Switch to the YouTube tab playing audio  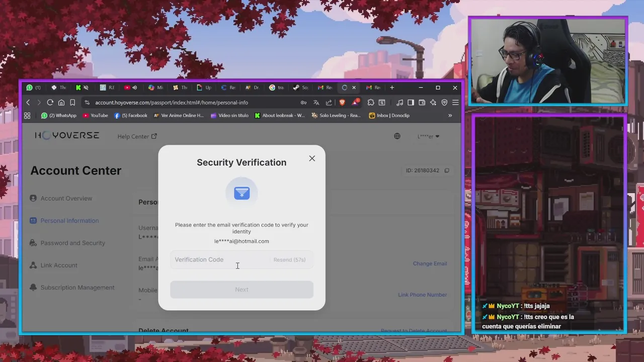(131, 87)
